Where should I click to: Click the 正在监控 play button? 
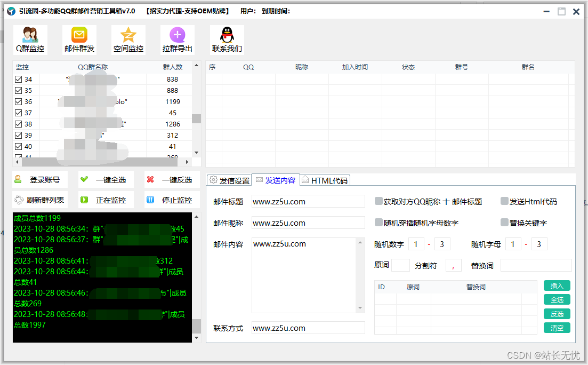[106, 200]
